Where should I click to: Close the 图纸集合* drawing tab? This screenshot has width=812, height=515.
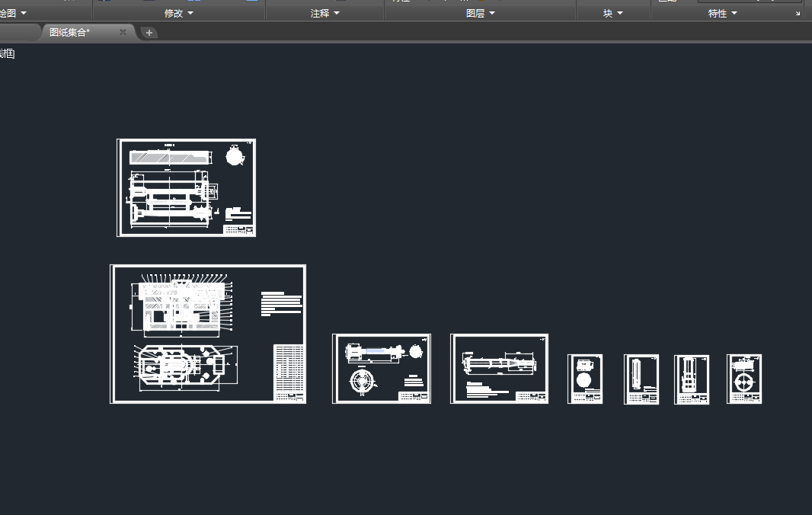click(x=123, y=32)
